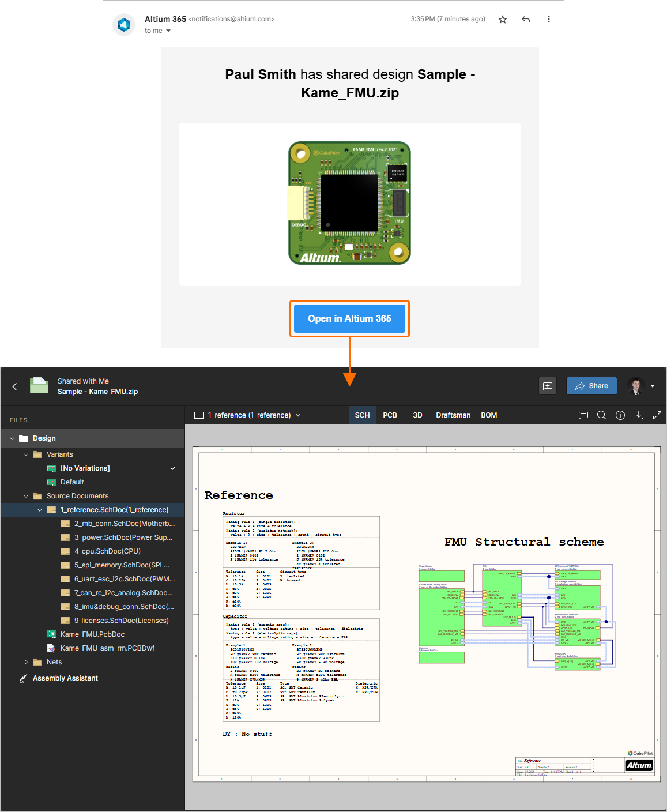Open the 1_reference sheet dropdown

[x=298, y=415]
